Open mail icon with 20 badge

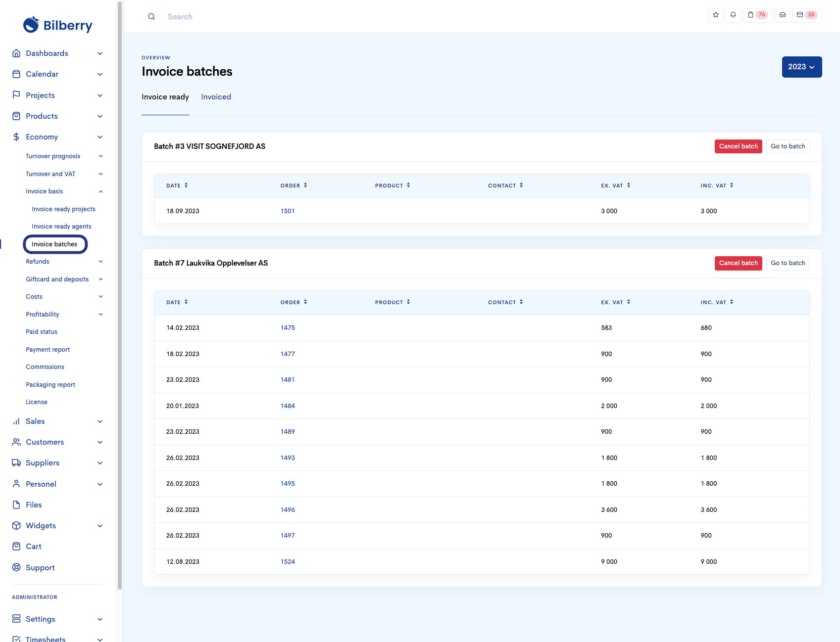click(807, 15)
